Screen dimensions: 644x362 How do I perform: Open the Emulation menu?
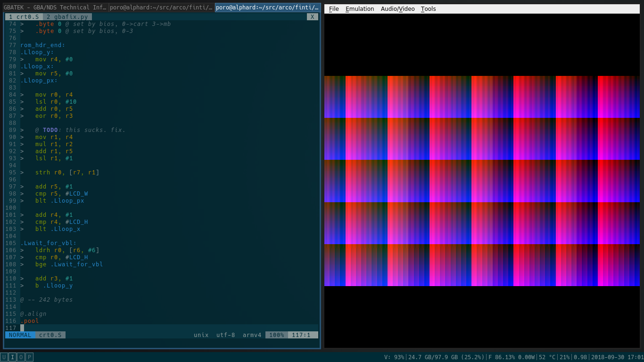click(360, 9)
